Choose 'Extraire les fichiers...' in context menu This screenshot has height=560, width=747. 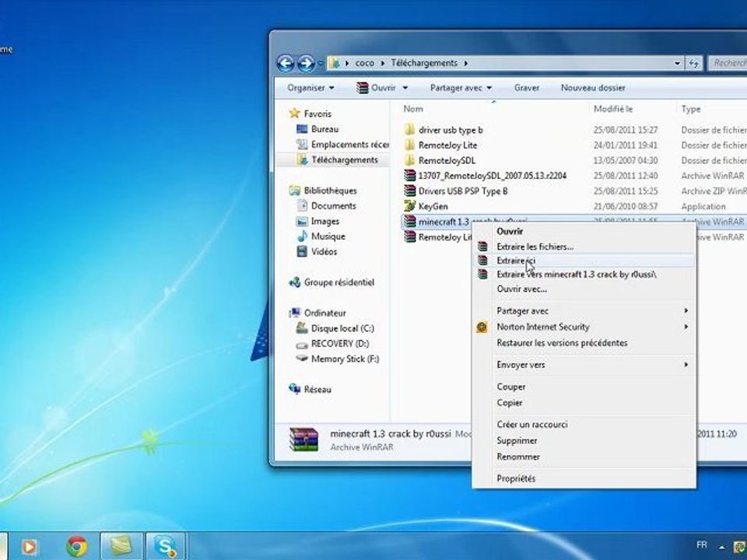click(584, 247)
